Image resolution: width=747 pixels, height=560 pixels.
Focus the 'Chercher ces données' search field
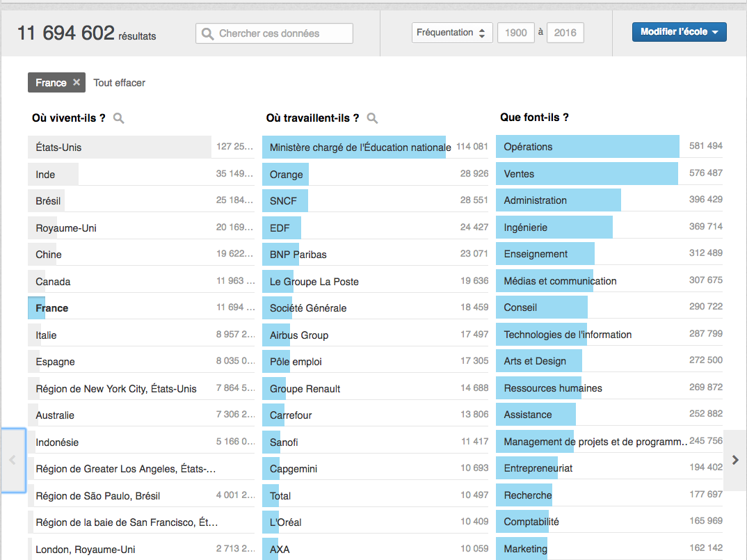click(x=283, y=33)
